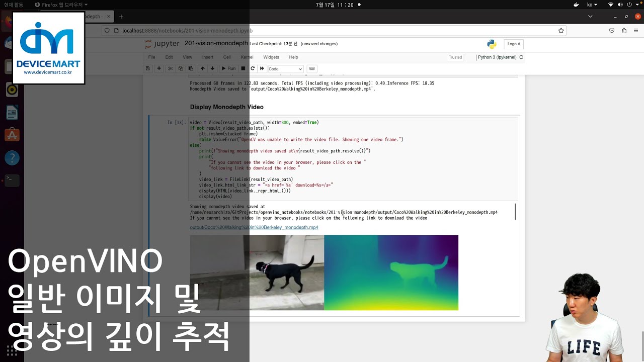Restart kernel and run all cells icon

point(262,68)
